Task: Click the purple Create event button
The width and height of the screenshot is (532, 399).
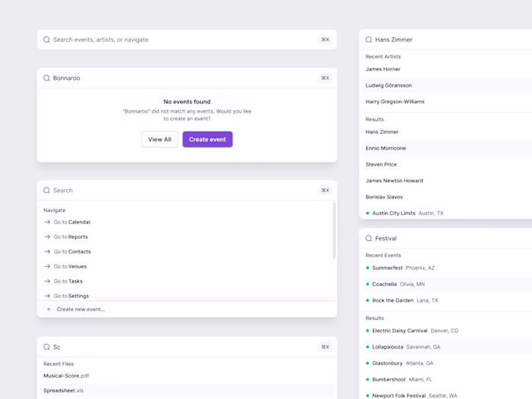Action: point(207,139)
